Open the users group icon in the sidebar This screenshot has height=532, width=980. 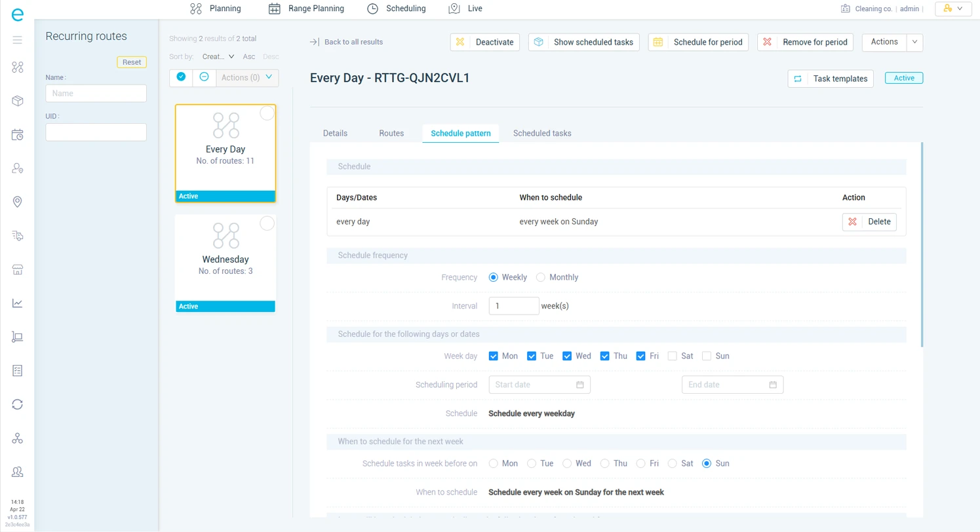pos(18,471)
